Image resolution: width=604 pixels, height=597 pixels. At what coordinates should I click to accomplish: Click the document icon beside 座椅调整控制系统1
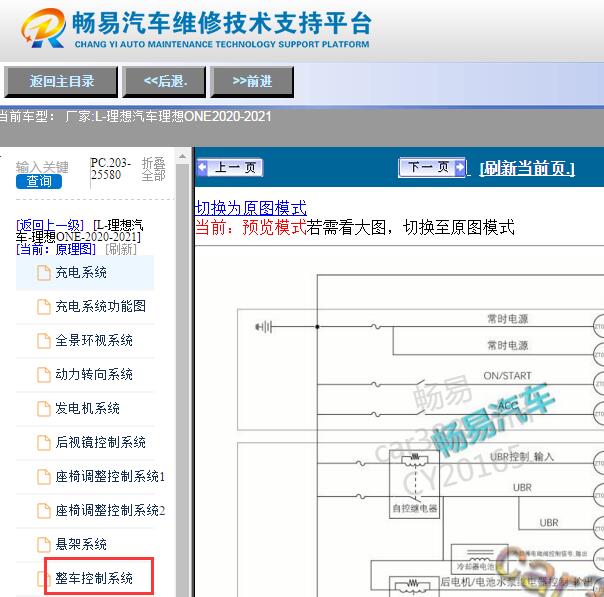[44, 477]
